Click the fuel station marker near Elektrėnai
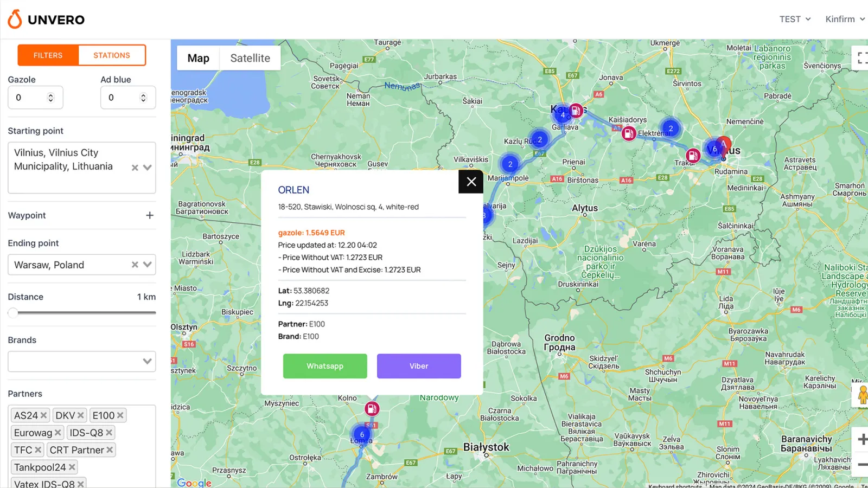This screenshot has height=488, width=868. click(x=629, y=133)
